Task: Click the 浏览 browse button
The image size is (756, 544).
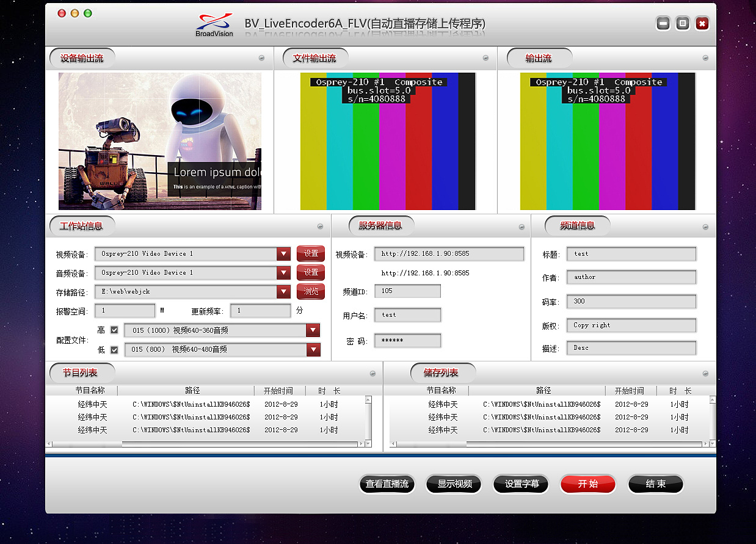Action: (311, 292)
